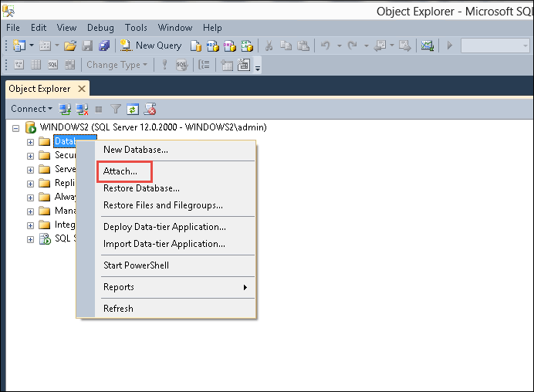Click the New Project toolbar icon
Screen dimensions: 534x392
pos(19,46)
